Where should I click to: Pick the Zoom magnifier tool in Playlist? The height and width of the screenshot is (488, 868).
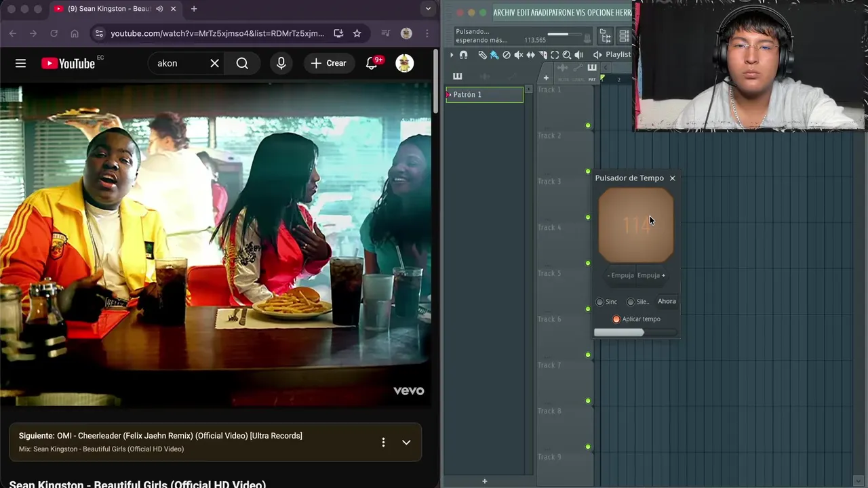pos(567,55)
